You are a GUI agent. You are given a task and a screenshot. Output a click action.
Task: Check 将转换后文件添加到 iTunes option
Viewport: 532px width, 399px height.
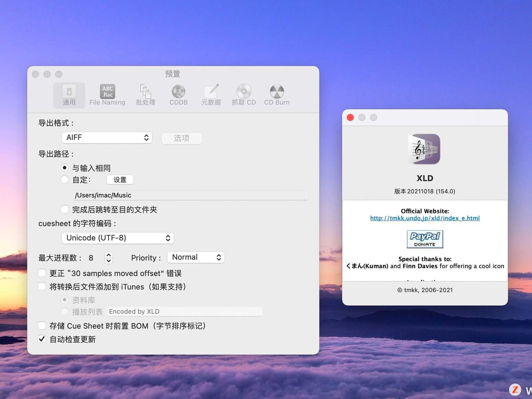coord(42,286)
